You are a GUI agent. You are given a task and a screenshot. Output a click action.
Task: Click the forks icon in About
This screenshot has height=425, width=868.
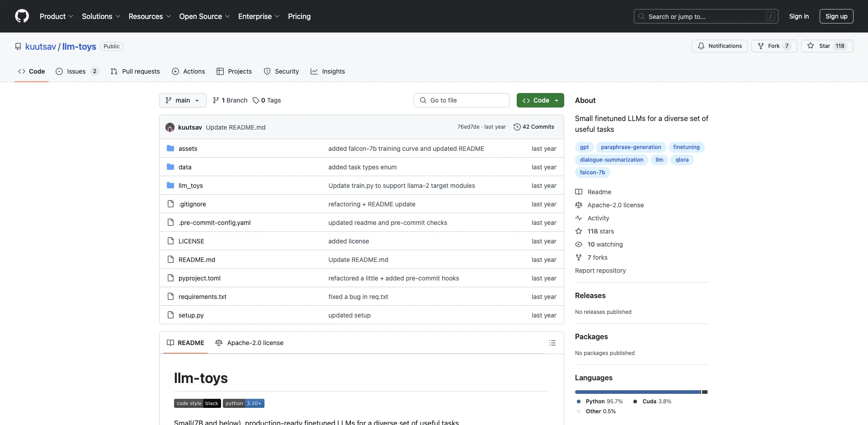579,257
